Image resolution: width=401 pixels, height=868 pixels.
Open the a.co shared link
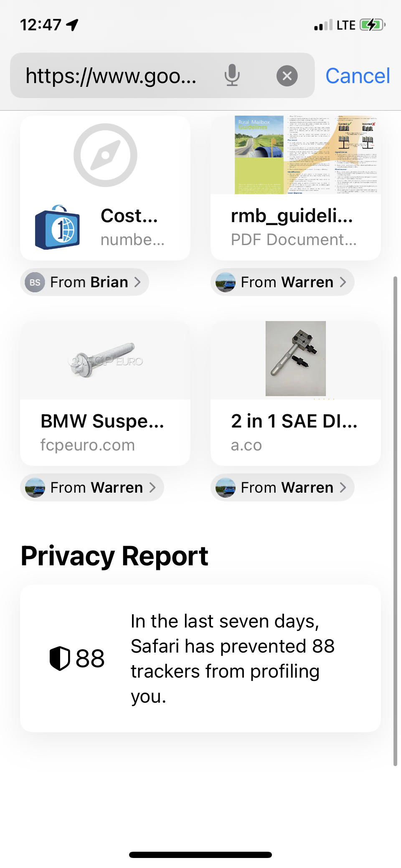[246, 445]
